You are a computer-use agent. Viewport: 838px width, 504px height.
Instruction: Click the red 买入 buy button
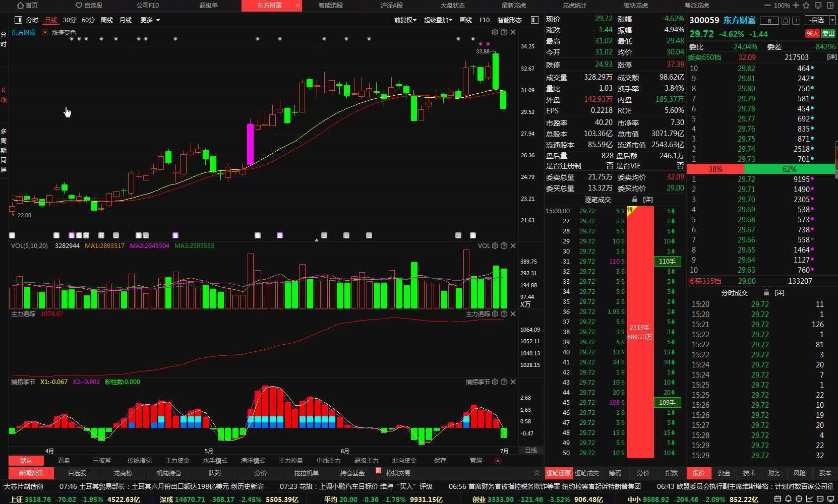tap(812, 34)
